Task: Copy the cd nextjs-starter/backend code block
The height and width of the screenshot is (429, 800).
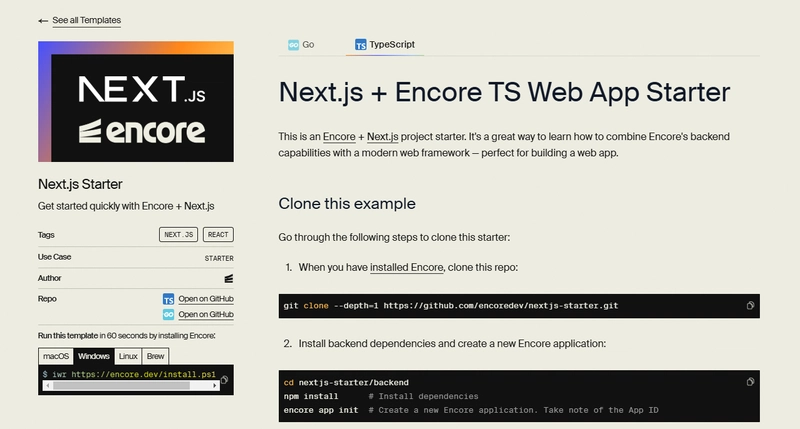Action: [750, 382]
